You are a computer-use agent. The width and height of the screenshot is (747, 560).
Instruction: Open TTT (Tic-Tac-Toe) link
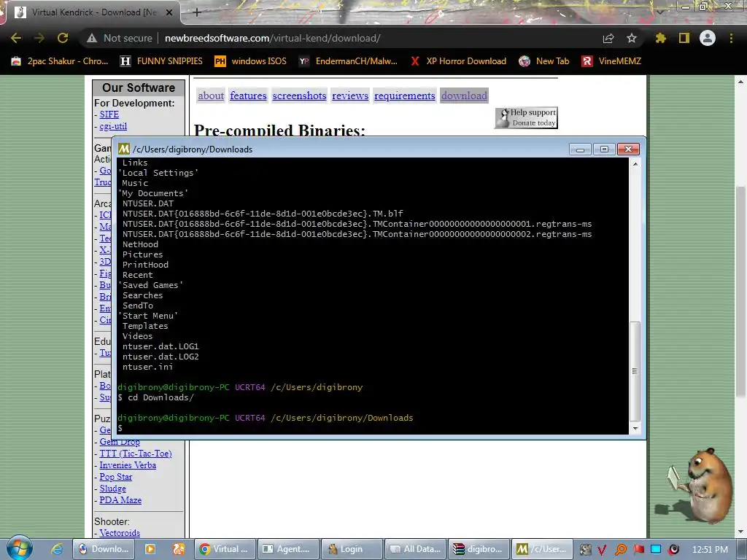[x=135, y=454]
